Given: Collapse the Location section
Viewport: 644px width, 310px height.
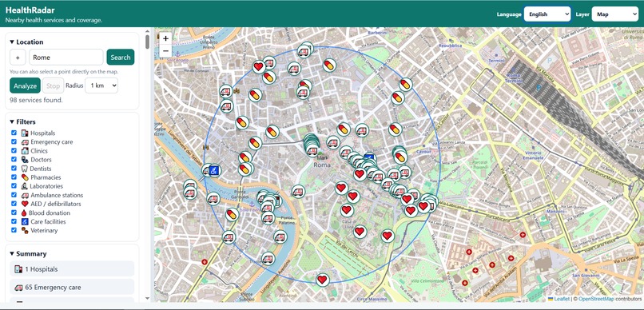Looking at the screenshot, I should coord(26,42).
